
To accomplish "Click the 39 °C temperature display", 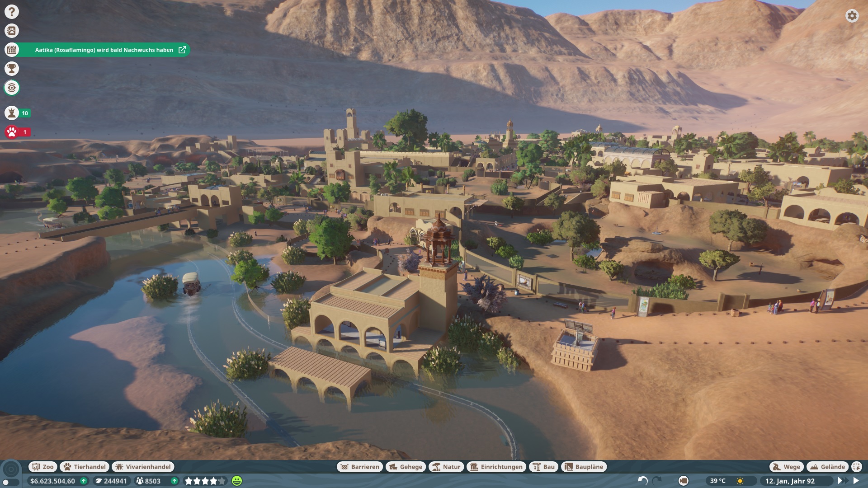I will tap(717, 481).
